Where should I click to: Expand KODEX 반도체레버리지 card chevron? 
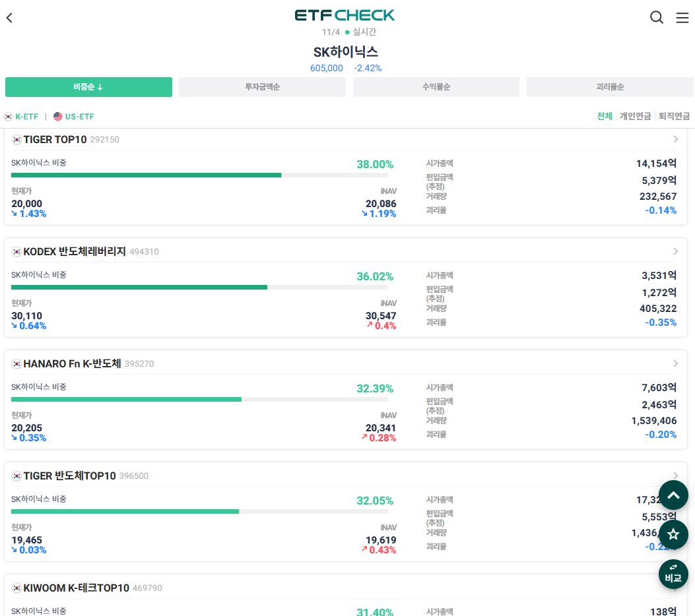coord(675,251)
